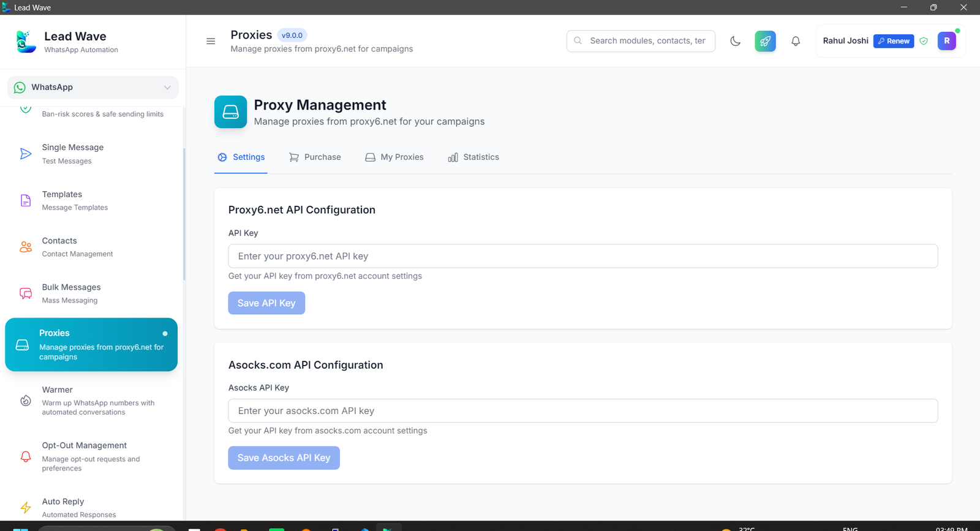Click the Save API Key button
Screen dimensions: 980x531
pyautogui.click(x=266, y=303)
